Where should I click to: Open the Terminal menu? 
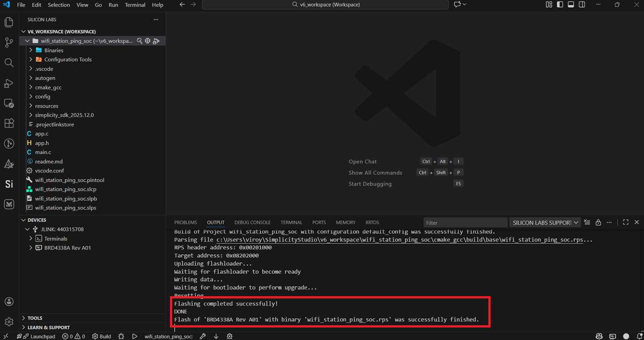pyautogui.click(x=135, y=5)
